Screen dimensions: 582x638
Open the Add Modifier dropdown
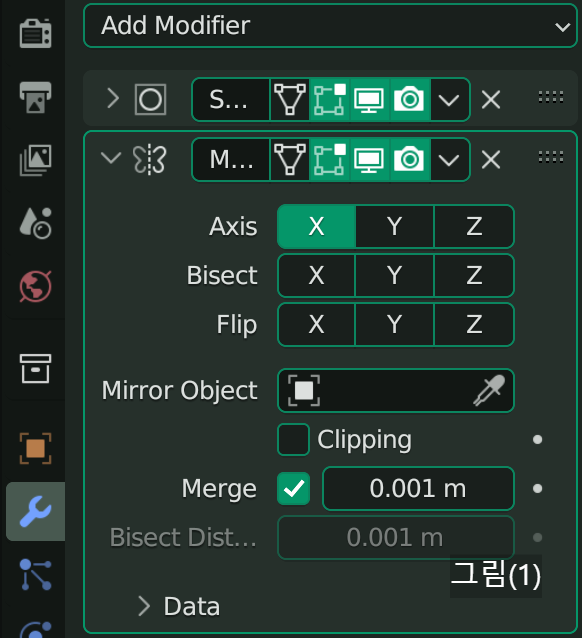(330, 26)
